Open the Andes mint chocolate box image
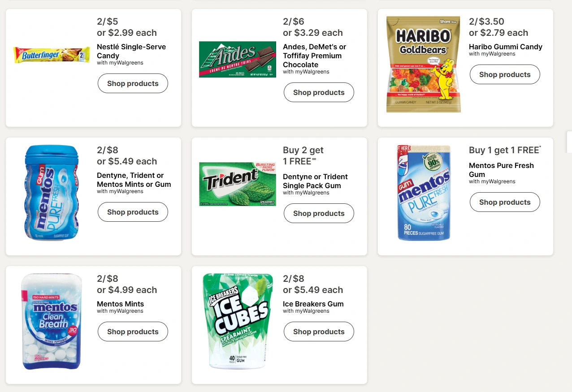 point(238,59)
